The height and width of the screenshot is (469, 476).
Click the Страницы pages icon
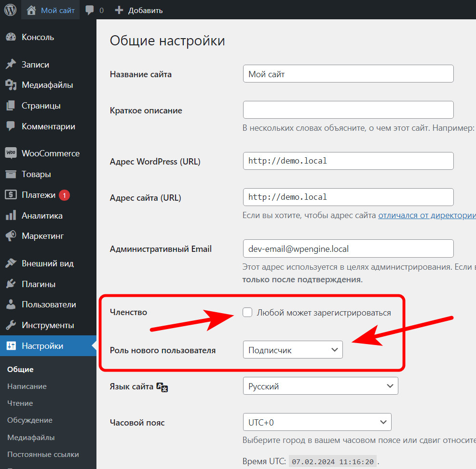click(11, 106)
